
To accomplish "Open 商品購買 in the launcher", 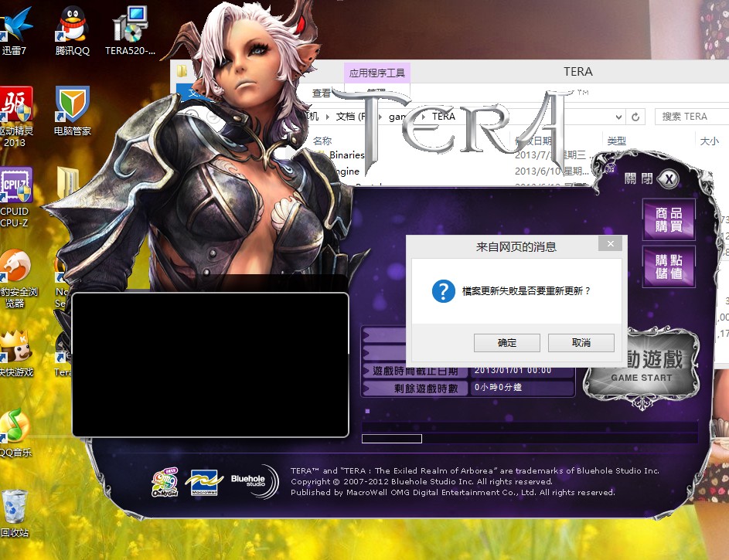I will click(669, 219).
